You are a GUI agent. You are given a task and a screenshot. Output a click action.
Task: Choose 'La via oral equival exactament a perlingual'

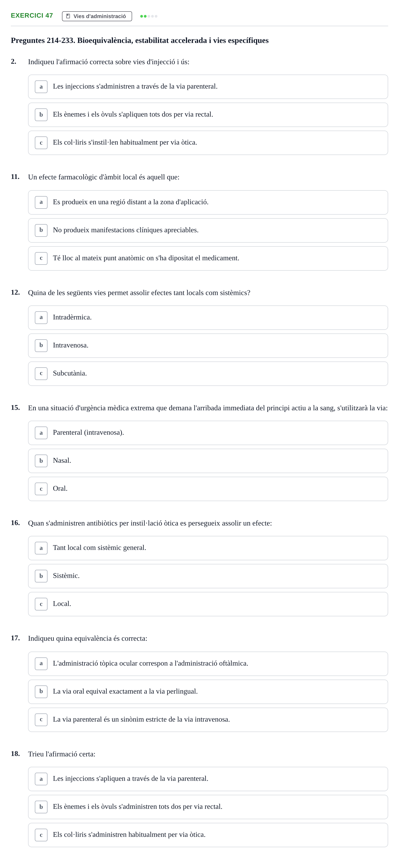tap(208, 691)
